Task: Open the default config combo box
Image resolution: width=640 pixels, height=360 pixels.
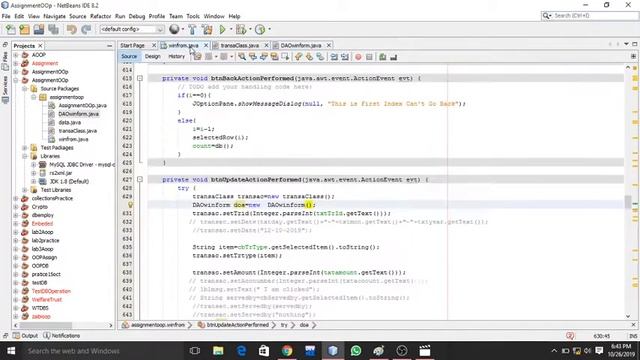Action: click(x=132, y=29)
